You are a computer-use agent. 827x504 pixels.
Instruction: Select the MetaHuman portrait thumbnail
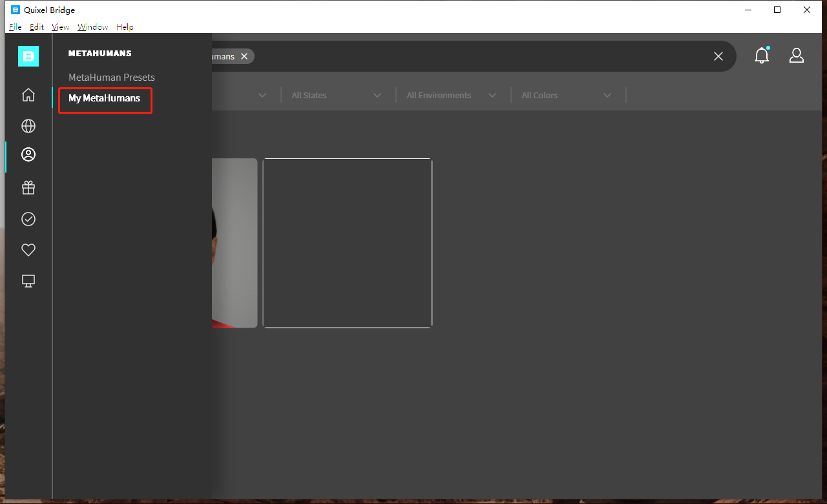click(x=235, y=243)
